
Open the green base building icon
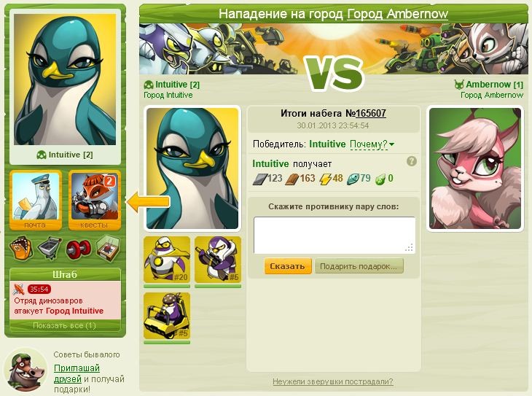108,249
